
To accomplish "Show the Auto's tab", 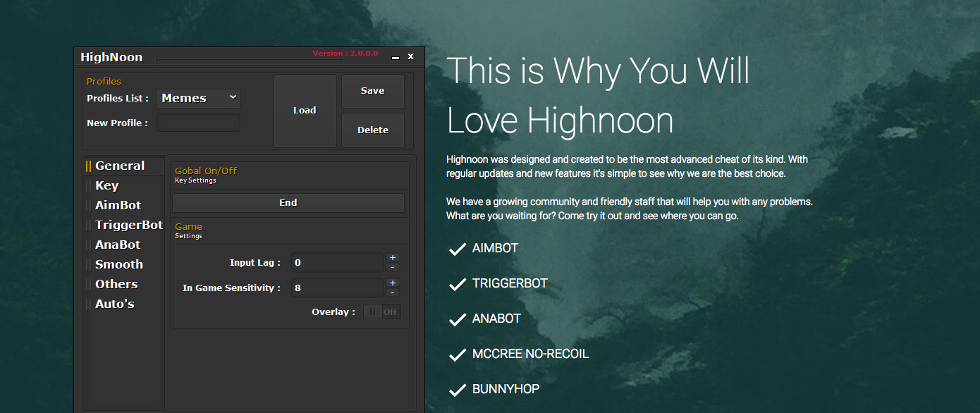I will 124,304.
